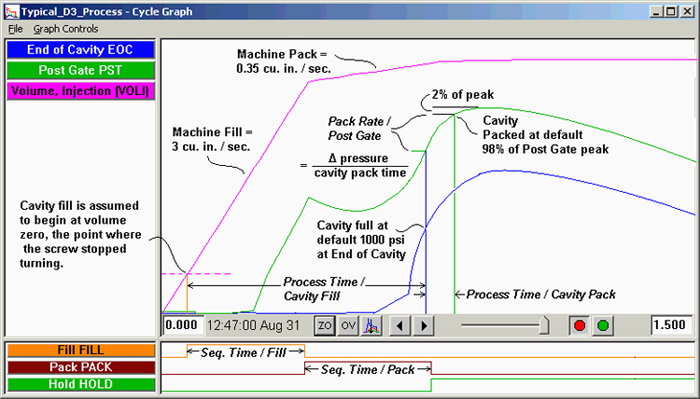
Task: Step back with left arrow button
Action: pyautogui.click(x=400, y=325)
